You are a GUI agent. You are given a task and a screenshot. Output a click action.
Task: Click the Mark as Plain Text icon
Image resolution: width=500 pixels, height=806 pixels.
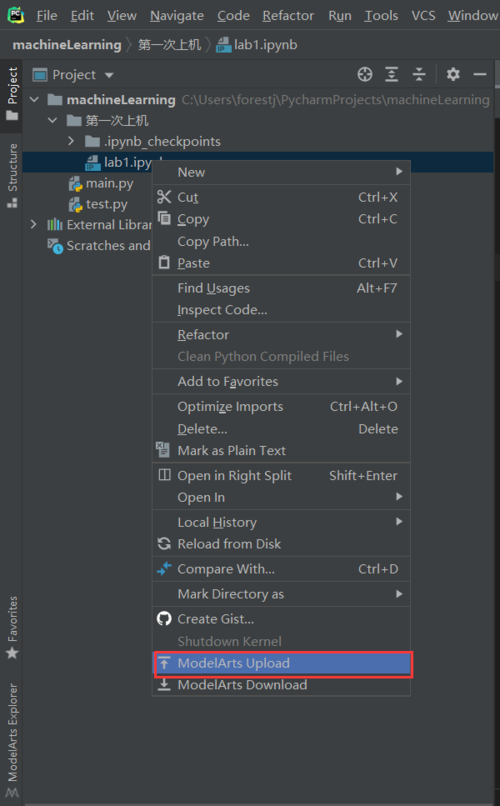coord(162,450)
